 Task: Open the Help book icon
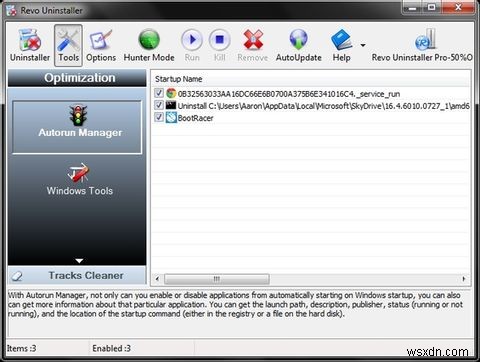click(x=341, y=40)
